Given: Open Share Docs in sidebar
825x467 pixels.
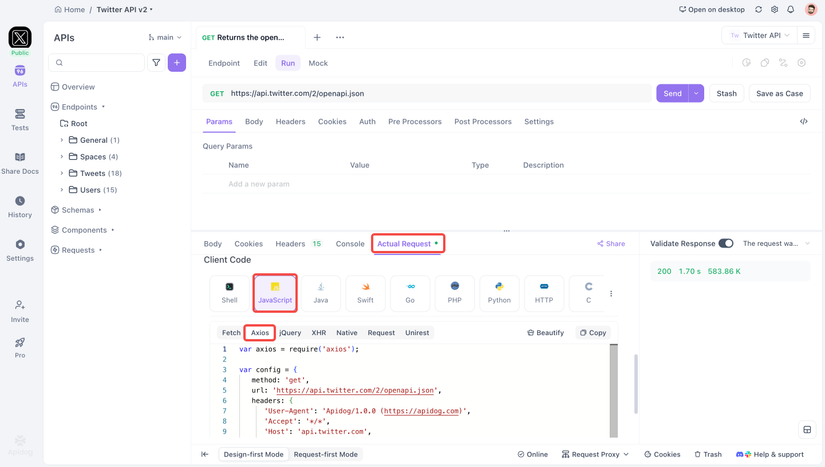Looking at the screenshot, I should pyautogui.click(x=20, y=163).
